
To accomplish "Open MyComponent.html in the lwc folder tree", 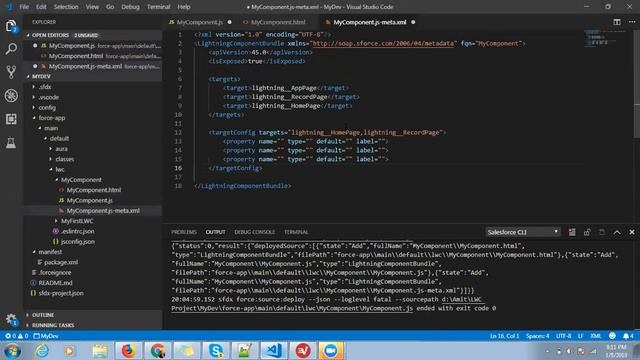I will 93,190.
